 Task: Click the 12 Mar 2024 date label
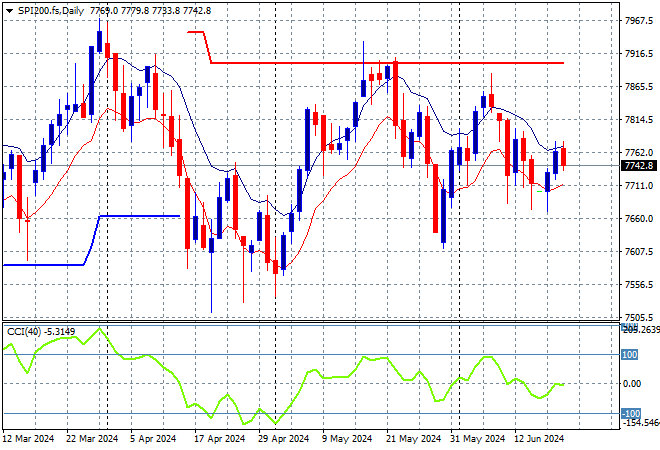29,439
